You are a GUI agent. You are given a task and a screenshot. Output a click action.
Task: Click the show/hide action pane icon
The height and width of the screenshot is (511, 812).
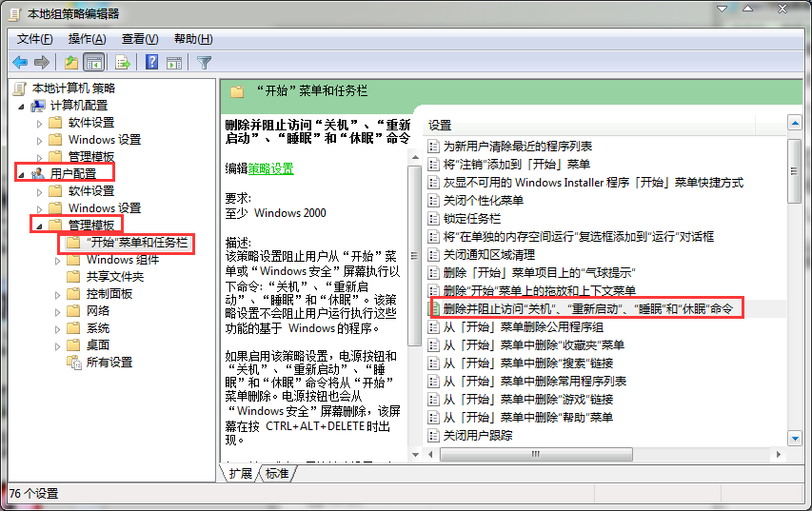point(174,63)
